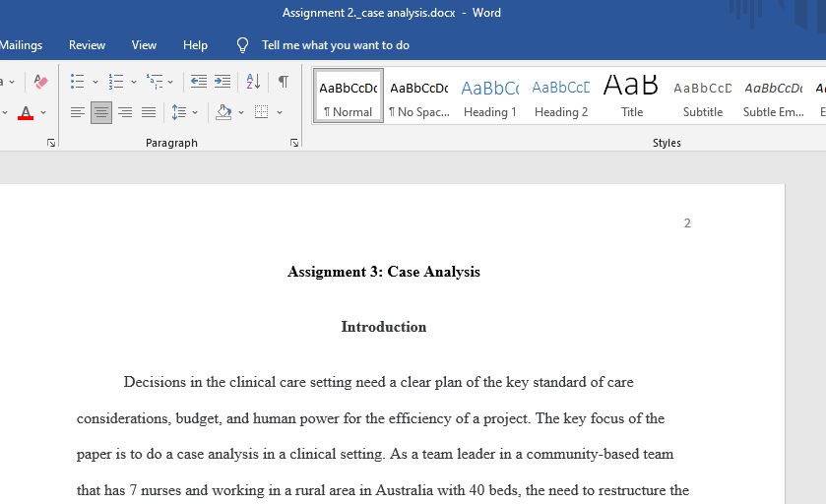Align text to the right
Viewport: 826px width, 504px height.
(125, 112)
